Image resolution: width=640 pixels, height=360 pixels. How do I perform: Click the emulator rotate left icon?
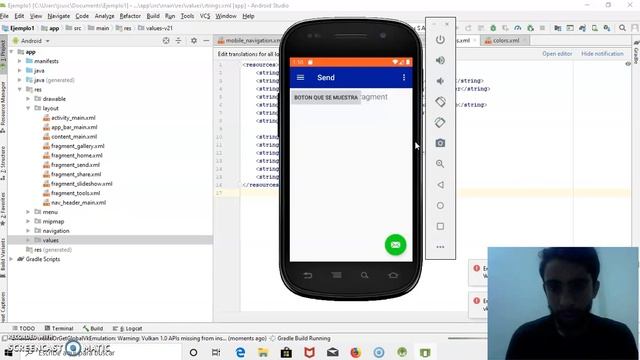coord(440,102)
